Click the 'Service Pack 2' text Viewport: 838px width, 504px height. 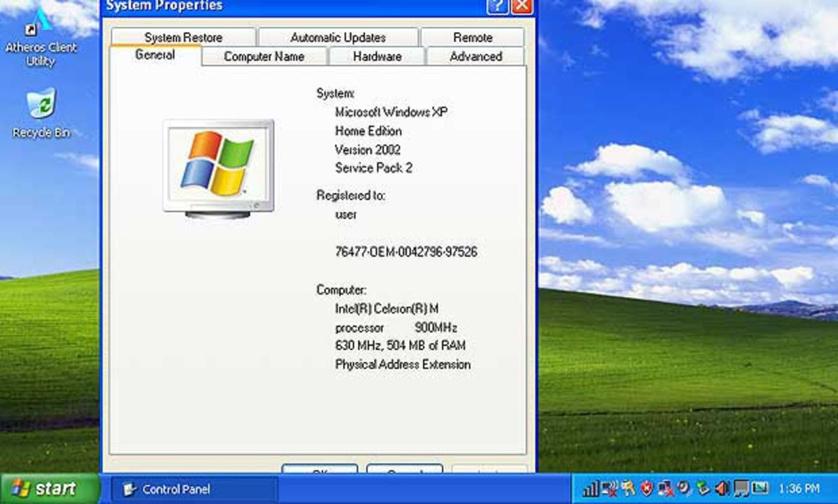coord(374,168)
